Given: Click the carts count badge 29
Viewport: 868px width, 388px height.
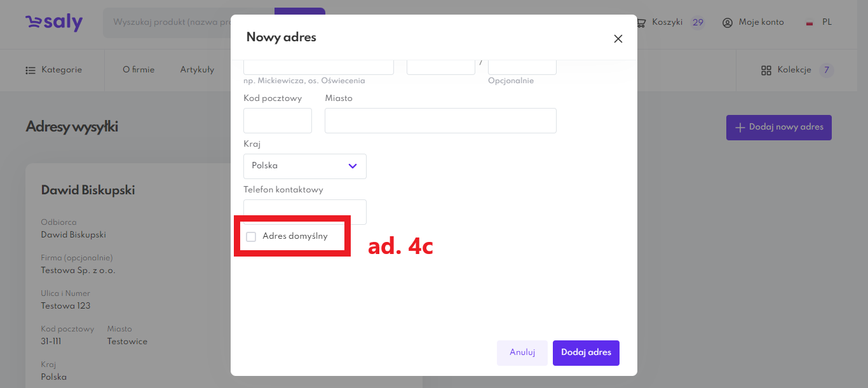Looking at the screenshot, I should click(x=698, y=23).
